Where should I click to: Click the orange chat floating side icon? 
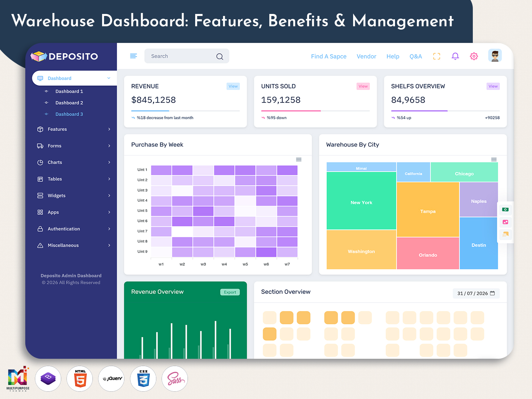tap(505, 234)
